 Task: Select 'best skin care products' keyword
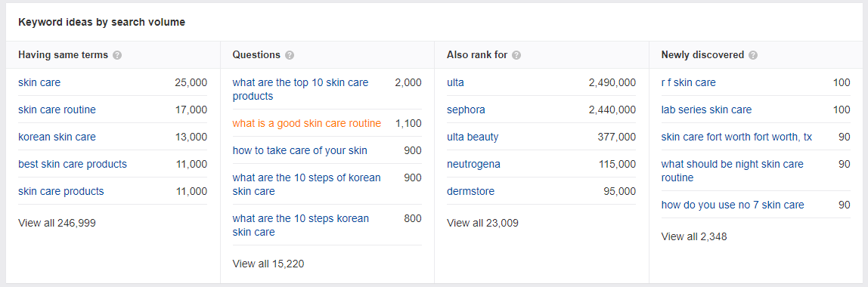pyautogui.click(x=73, y=164)
